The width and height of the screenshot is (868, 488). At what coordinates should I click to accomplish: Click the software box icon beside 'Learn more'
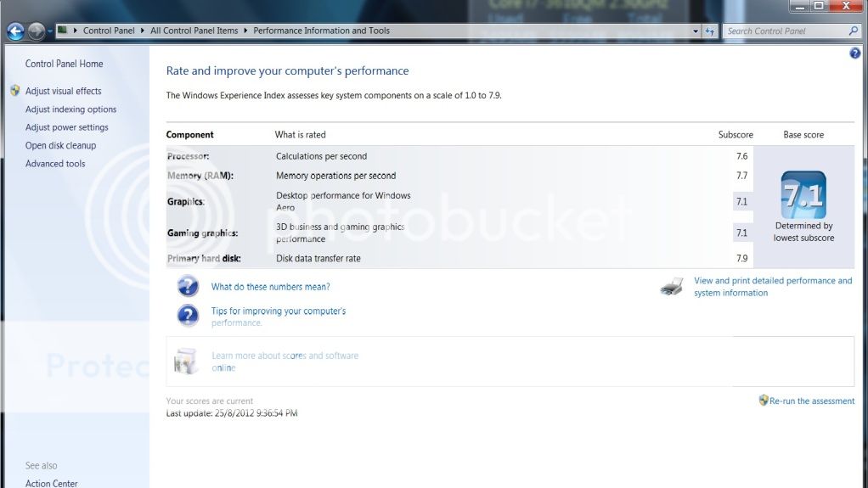(185, 362)
